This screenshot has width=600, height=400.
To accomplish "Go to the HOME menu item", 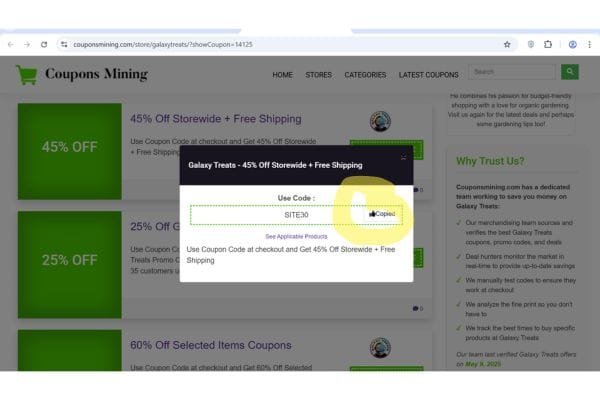I will pyautogui.click(x=282, y=75).
